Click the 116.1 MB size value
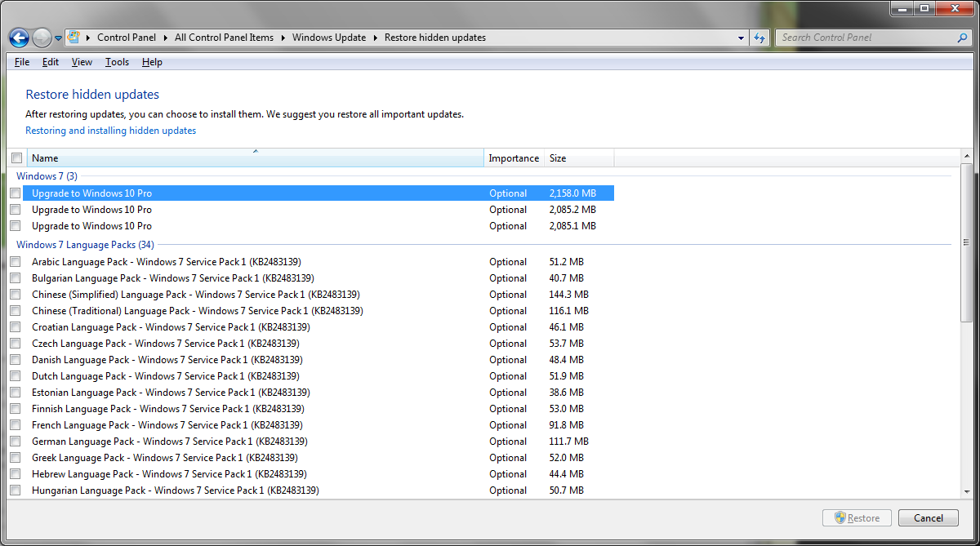Viewport: 980px width, 546px height. pos(569,311)
